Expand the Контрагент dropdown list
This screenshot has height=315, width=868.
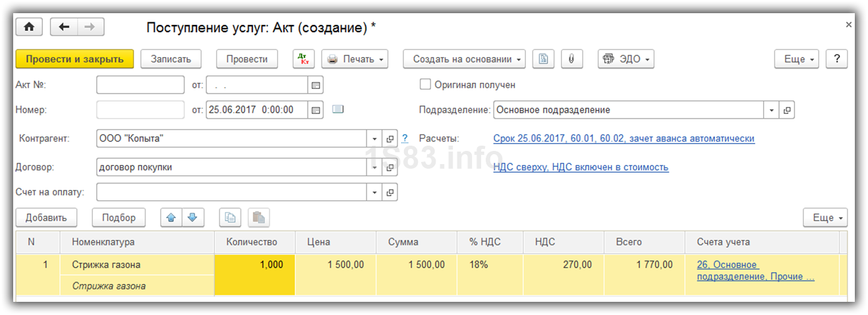click(x=374, y=139)
